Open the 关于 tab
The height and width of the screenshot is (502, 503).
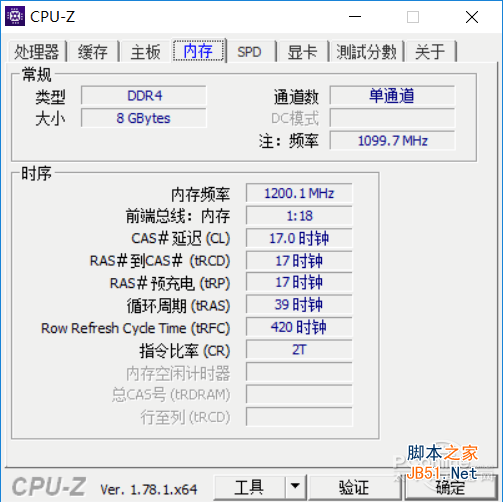[x=430, y=51]
